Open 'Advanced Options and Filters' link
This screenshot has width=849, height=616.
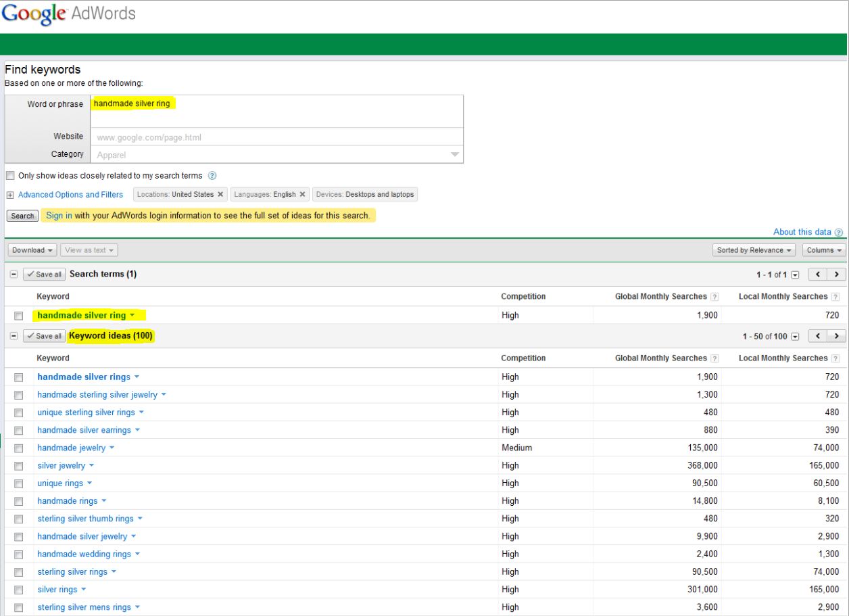coord(70,195)
